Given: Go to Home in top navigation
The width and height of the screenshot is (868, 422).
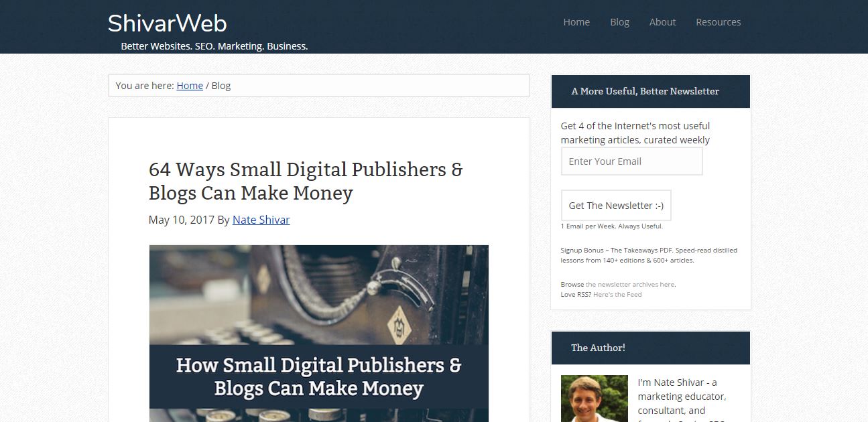Looking at the screenshot, I should 576,22.
